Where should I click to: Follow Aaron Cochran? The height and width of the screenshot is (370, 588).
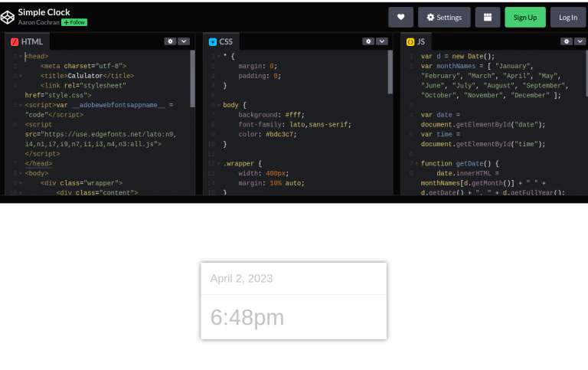pyautogui.click(x=74, y=22)
